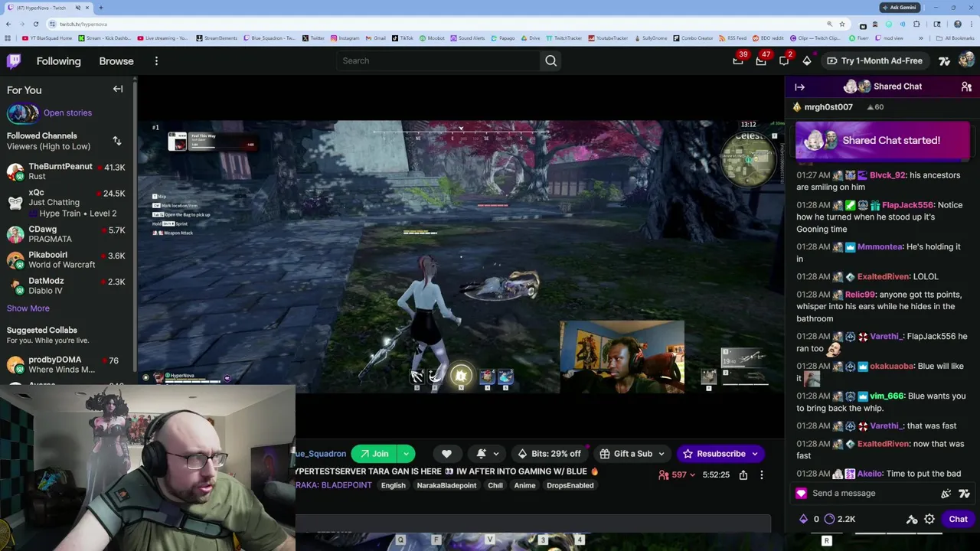This screenshot has height=551, width=980.
Task: Click the DropsEnabled tag
Action: pos(570,485)
